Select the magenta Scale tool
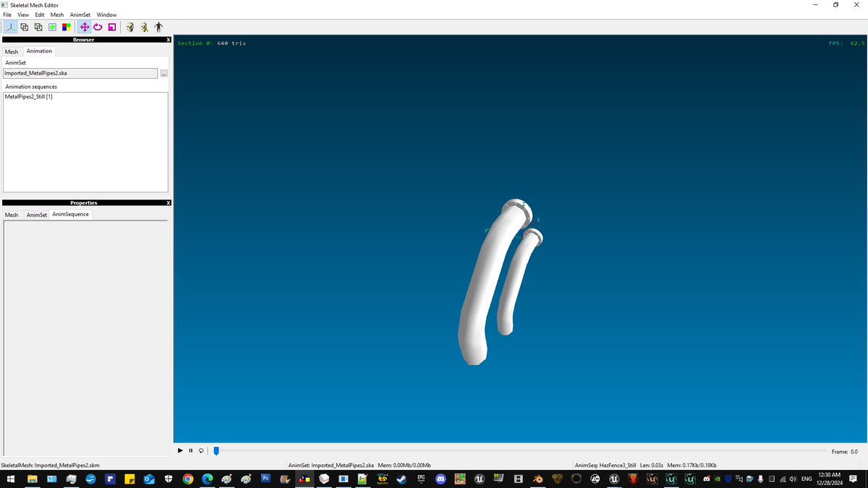Screen dimensions: 868x488 (111, 27)
